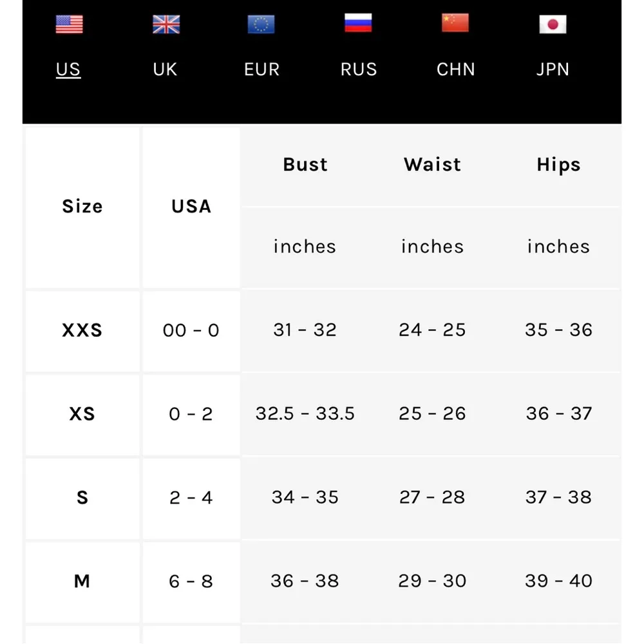Select the US size tab
644x644 pixels.
(x=68, y=70)
